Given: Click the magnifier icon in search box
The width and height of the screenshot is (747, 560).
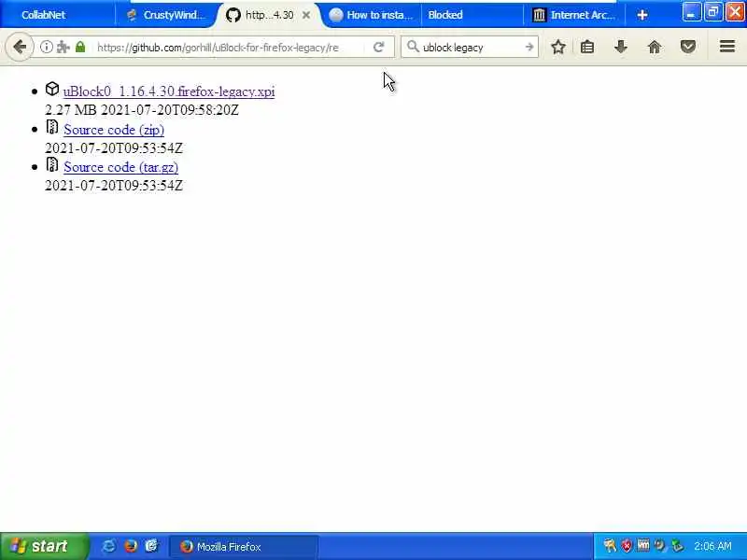Looking at the screenshot, I should coord(413,47).
